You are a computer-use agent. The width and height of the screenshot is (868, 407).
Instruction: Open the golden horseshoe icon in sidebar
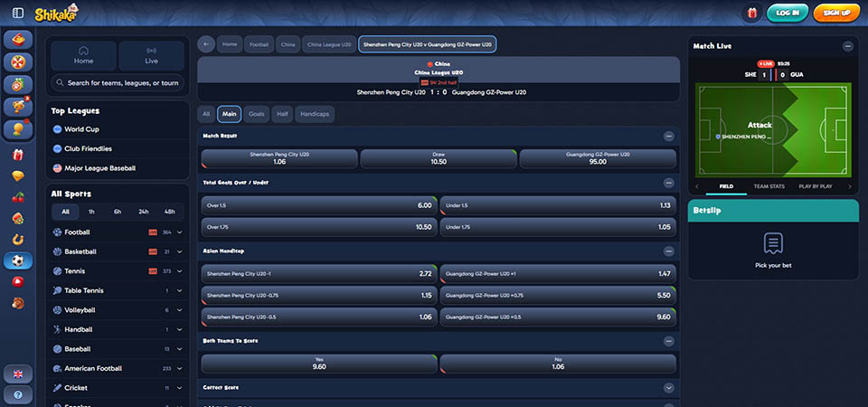click(18, 239)
